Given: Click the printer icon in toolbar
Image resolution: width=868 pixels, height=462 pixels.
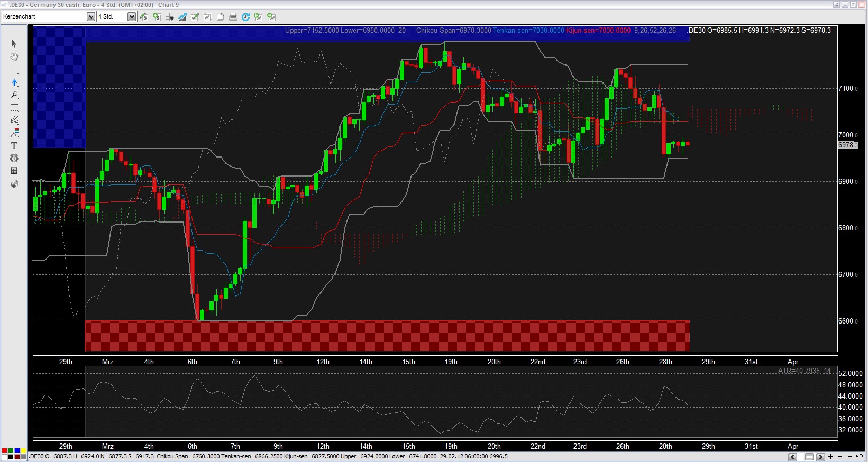Looking at the screenshot, I should tap(233, 17).
